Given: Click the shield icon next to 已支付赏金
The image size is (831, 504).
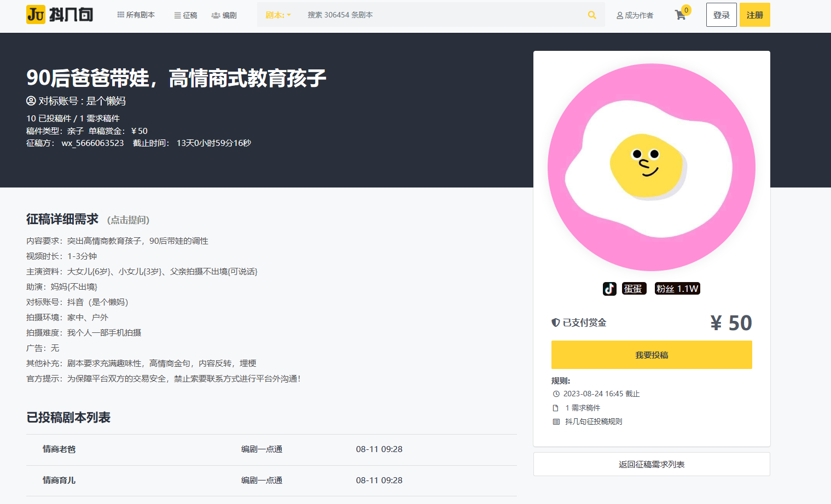Looking at the screenshot, I should [x=555, y=323].
